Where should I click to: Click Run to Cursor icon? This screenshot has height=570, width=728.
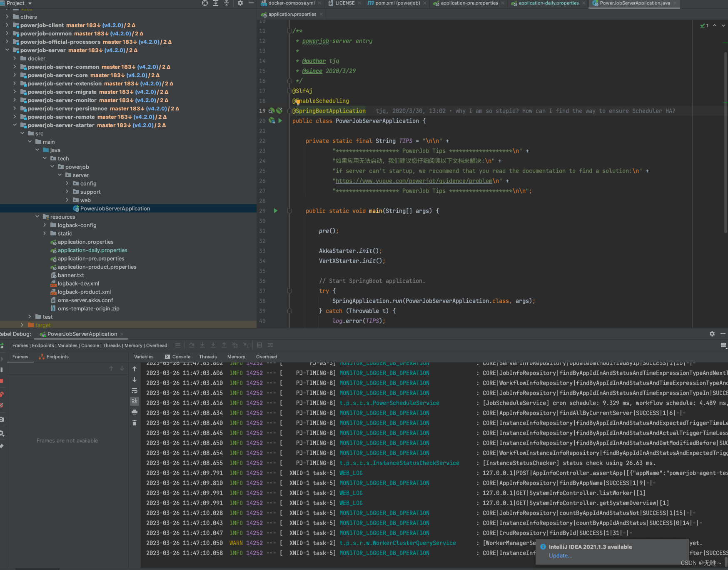(246, 345)
